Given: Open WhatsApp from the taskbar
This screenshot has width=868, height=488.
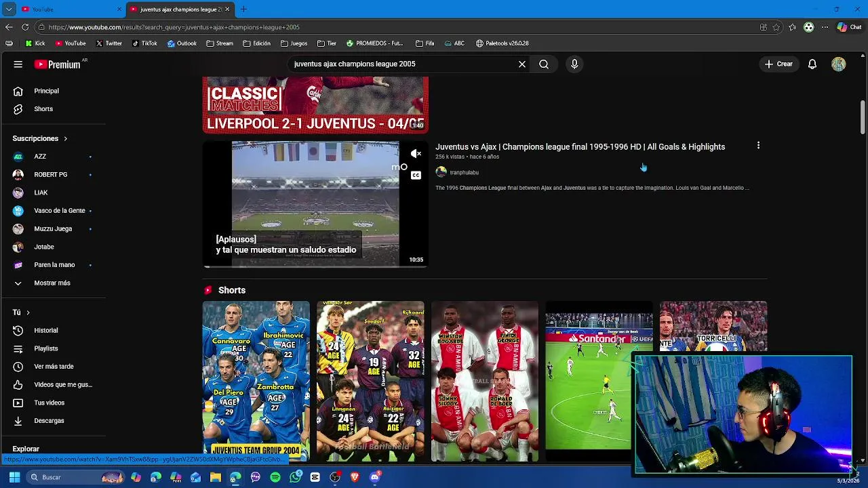Looking at the screenshot, I should pos(295,477).
